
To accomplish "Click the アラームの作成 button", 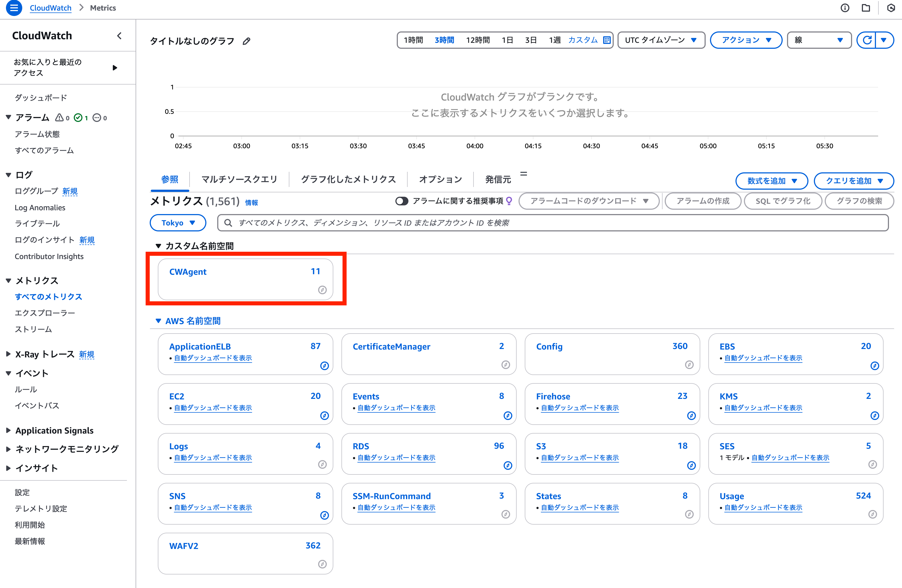I will coord(703,201).
